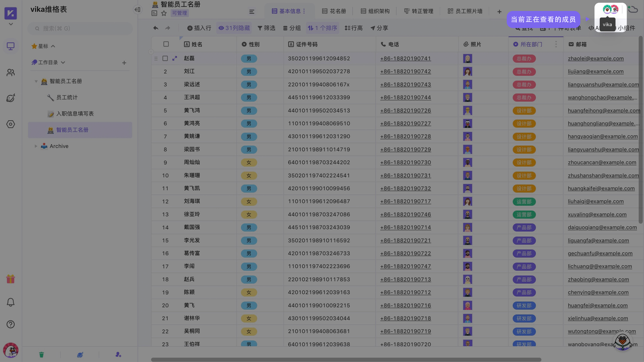Collapse the 星标 starred section
Screen dimensions: 644x362
(53, 46)
